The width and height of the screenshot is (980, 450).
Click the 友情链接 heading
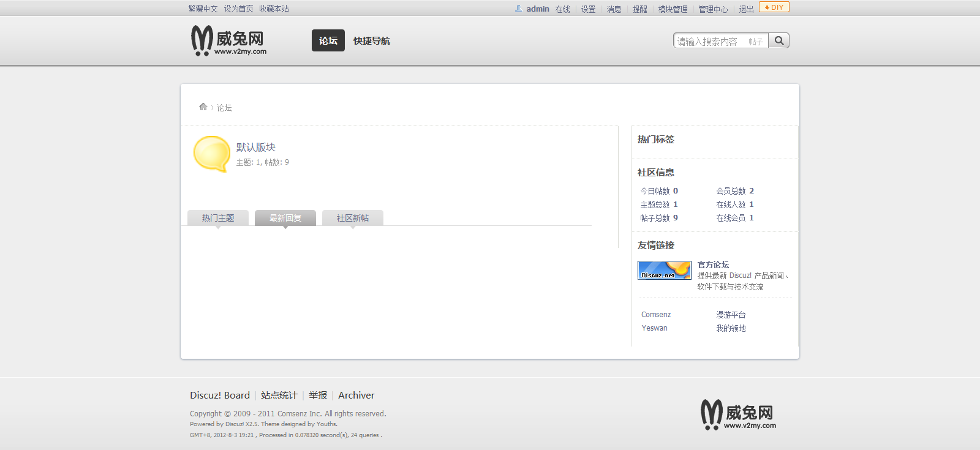656,246
